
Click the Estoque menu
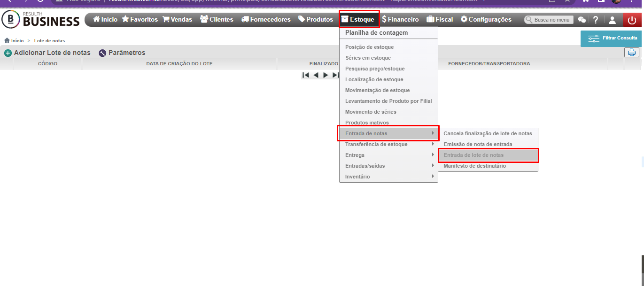point(359,19)
